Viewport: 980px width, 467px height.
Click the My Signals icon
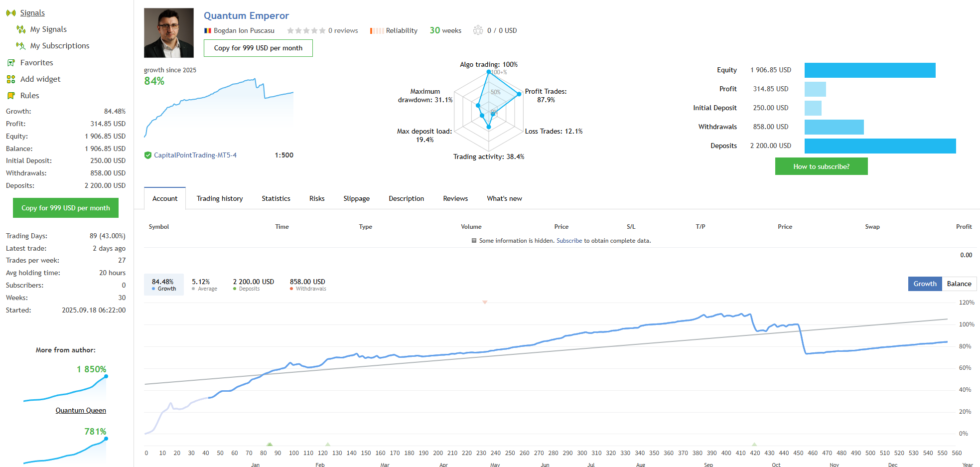click(21, 29)
